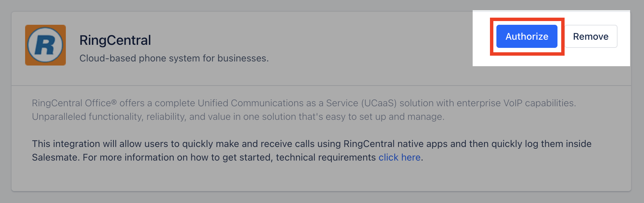Click the 'RingCentral Office® offers' description paragraph
644x203 pixels.
point(304,110)
